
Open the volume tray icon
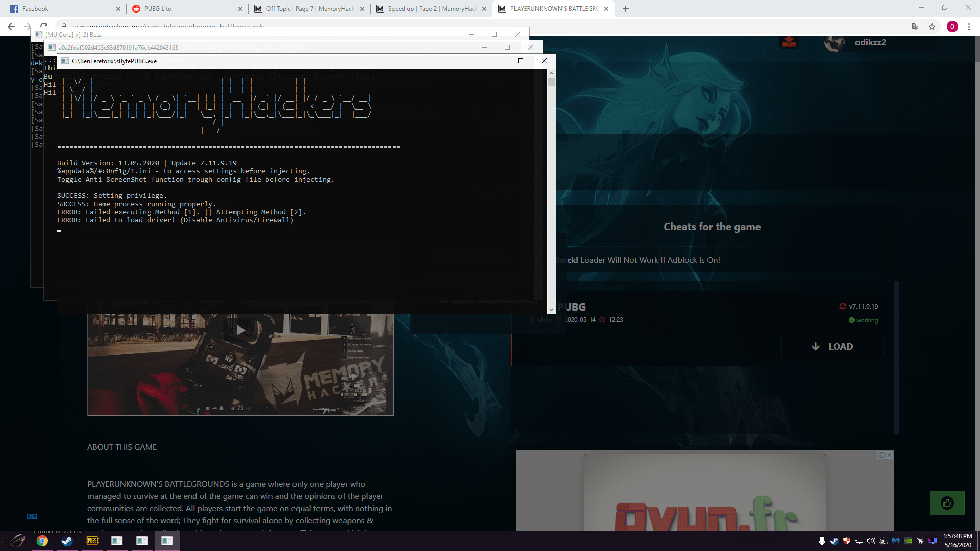point(871,541)
